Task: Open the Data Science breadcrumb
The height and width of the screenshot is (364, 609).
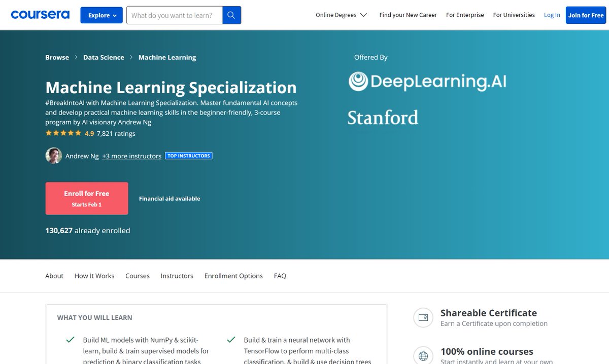Action: pos(104,57)
